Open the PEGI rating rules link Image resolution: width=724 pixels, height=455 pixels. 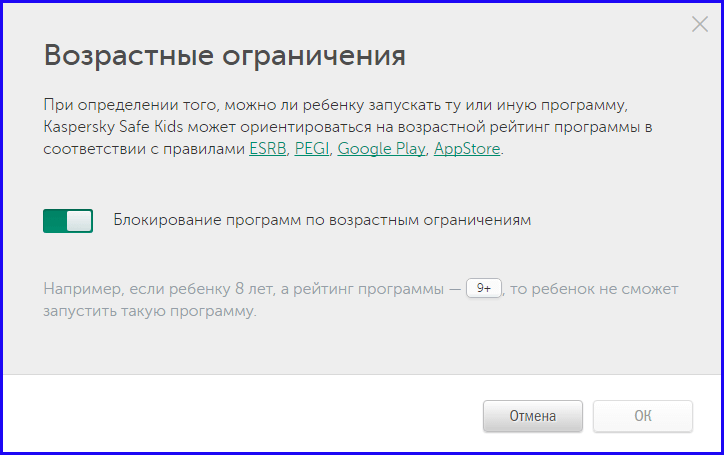pyautogui.click(x=312, y=149)
